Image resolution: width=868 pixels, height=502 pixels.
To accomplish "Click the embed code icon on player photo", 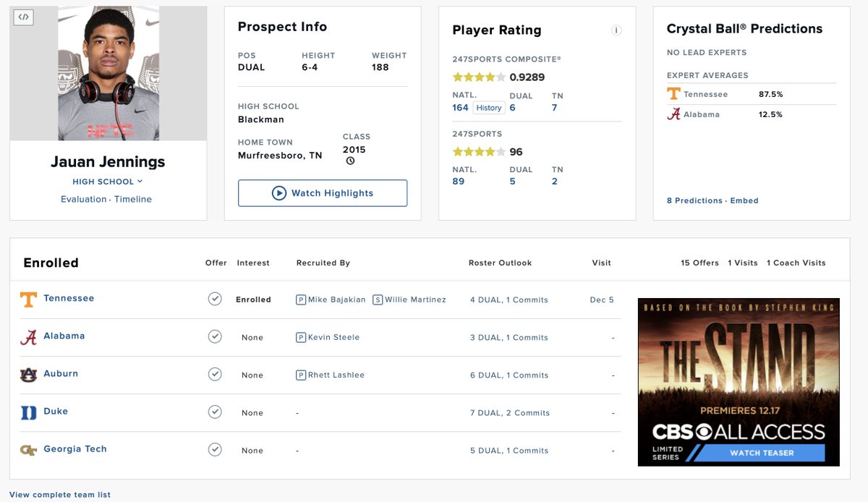I will [23, 17].
